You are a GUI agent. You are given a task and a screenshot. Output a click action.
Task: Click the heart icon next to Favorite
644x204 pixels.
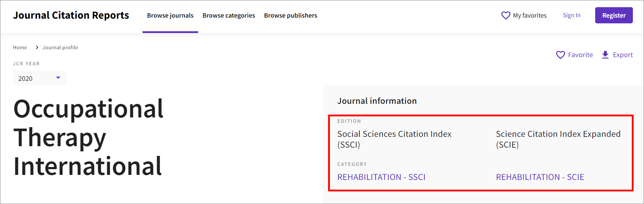pyautogui.click(x=560, y=55)
